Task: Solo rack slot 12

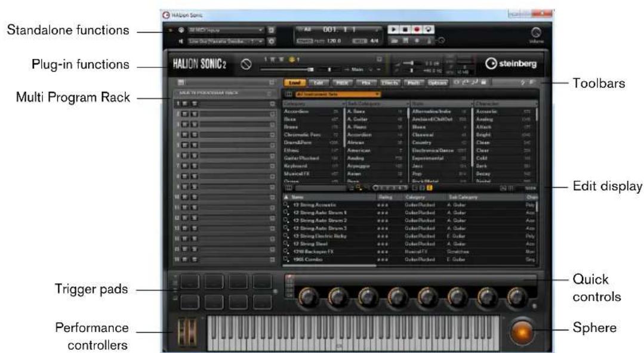Action: [194, 218]
